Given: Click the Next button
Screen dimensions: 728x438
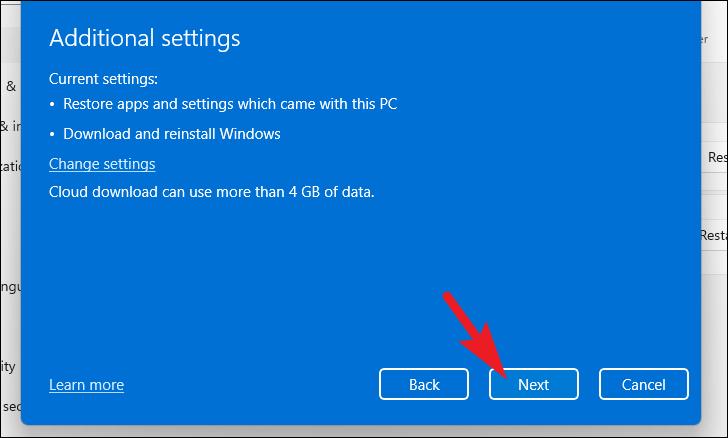Looking at the screenshot, I should [533, 384].
